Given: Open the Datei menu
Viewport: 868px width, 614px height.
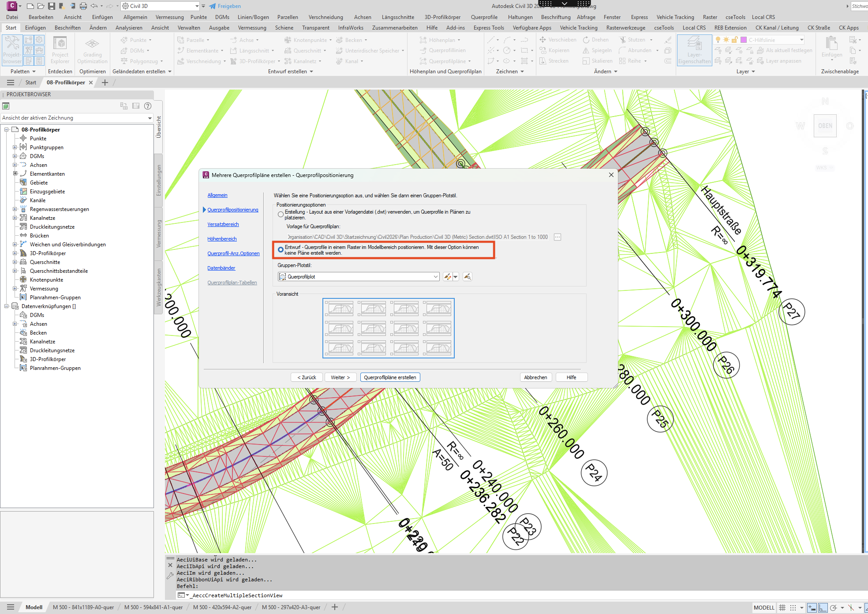Looking at the screenshot, I should coord(12,17).
